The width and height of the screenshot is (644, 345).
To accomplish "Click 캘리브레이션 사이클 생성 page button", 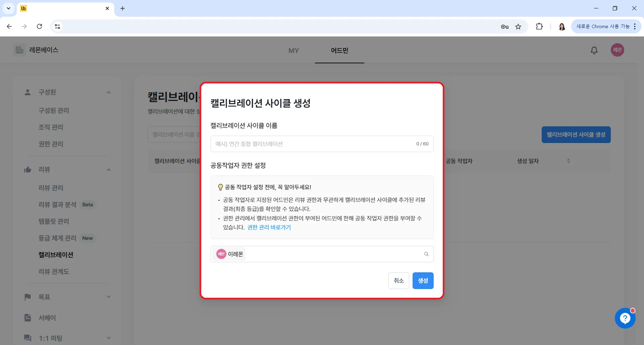I will [x=576, y=135].
